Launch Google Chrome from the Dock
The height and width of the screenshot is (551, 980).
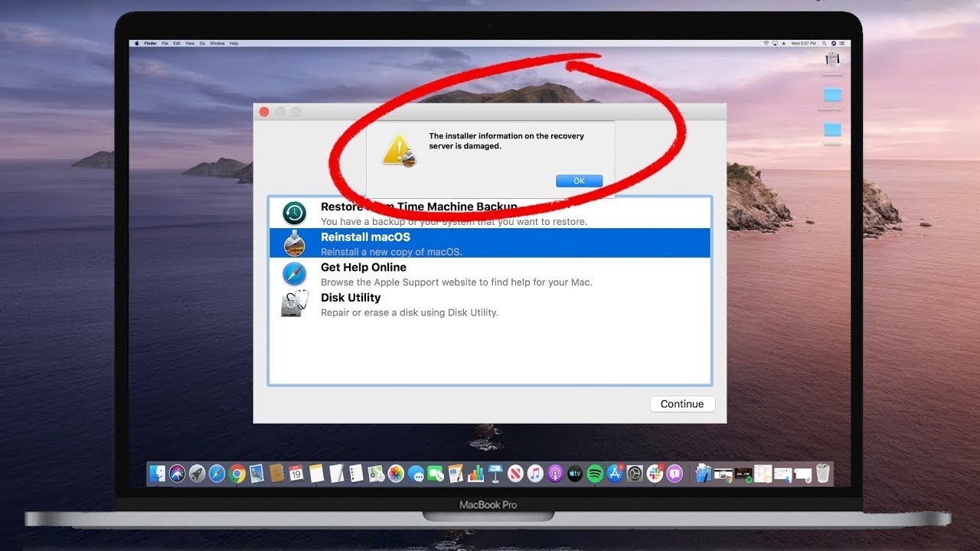click(x=237, y=474)
